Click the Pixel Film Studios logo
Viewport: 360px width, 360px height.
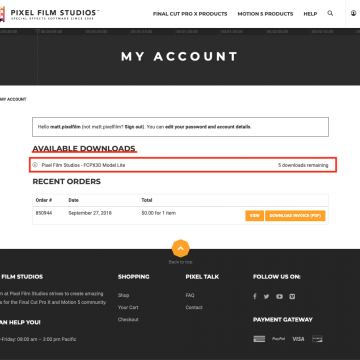49,14
